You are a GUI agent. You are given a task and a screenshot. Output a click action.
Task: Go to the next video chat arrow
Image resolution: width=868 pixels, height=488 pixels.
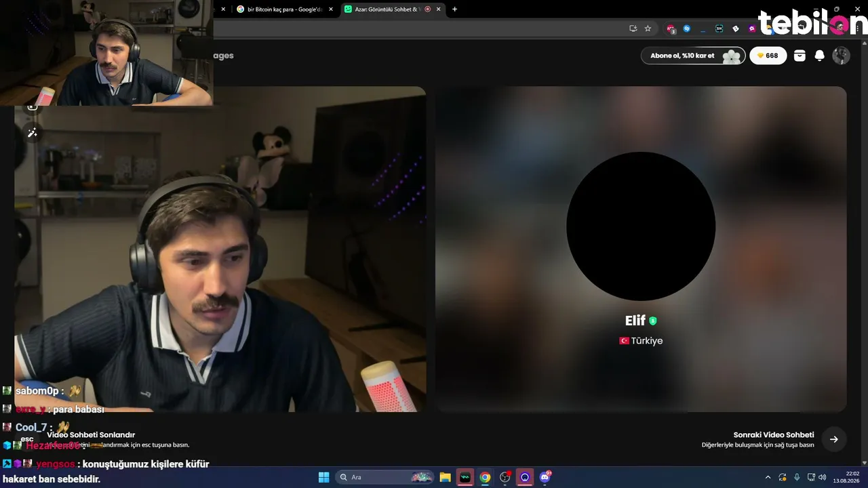[x=834, y=439]
